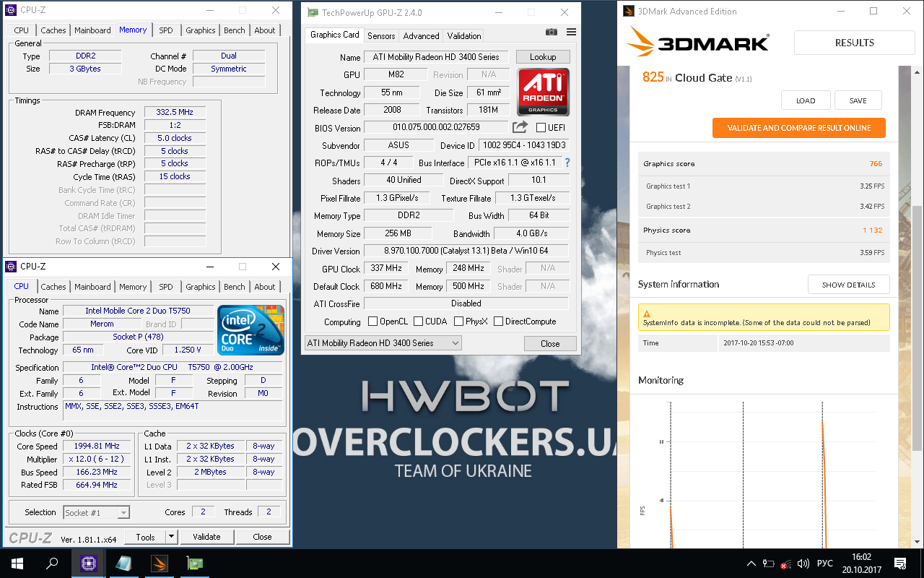The height and width of the screenshot is (578, 924).
Task: Open the GPU-Z hamburger menu icon
Action: coord(572,32)
